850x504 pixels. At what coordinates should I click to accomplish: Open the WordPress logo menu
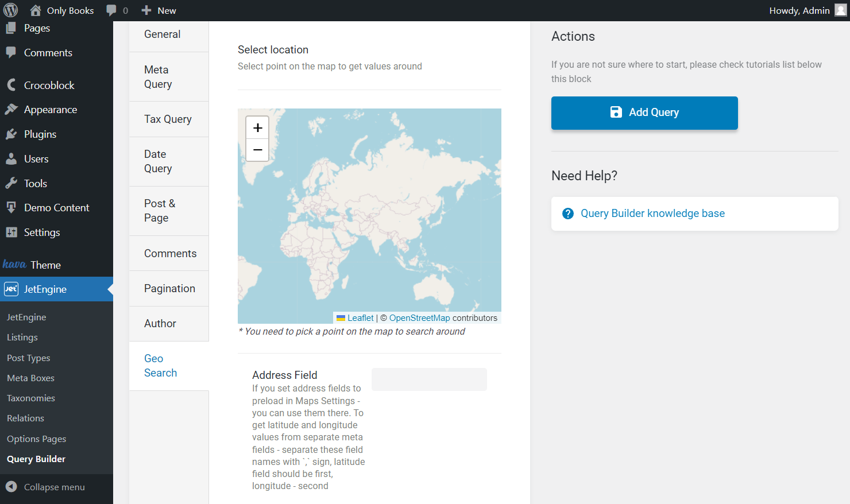(x=10, y=10)
